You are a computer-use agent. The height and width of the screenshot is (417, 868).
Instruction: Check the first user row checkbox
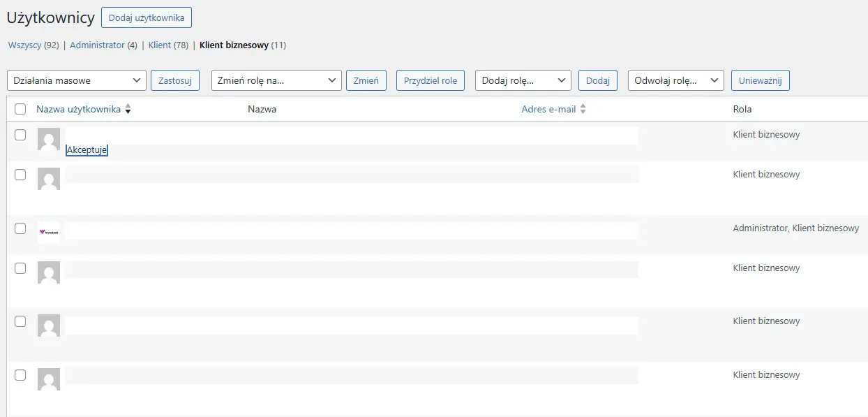tap(20, 135)
